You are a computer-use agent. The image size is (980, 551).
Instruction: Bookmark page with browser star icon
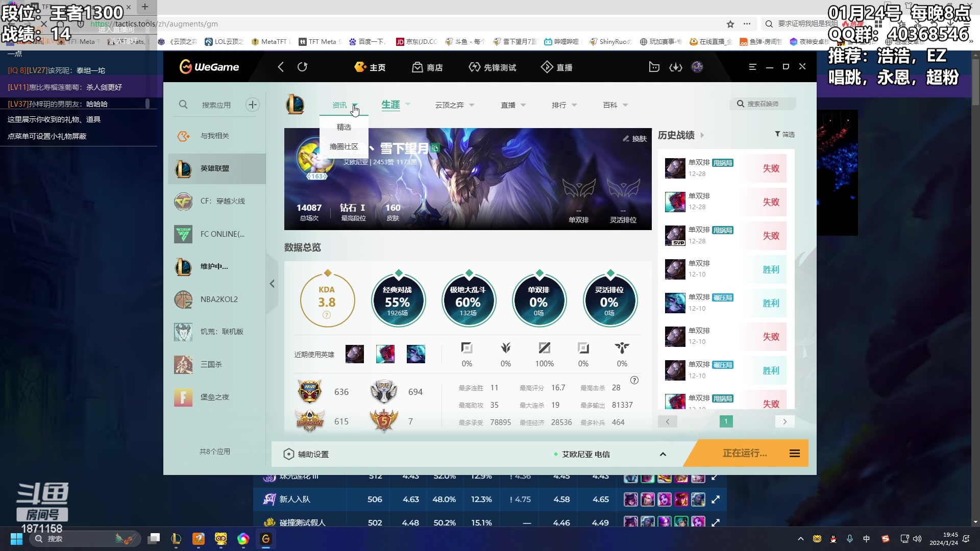[x=730, y=24]
